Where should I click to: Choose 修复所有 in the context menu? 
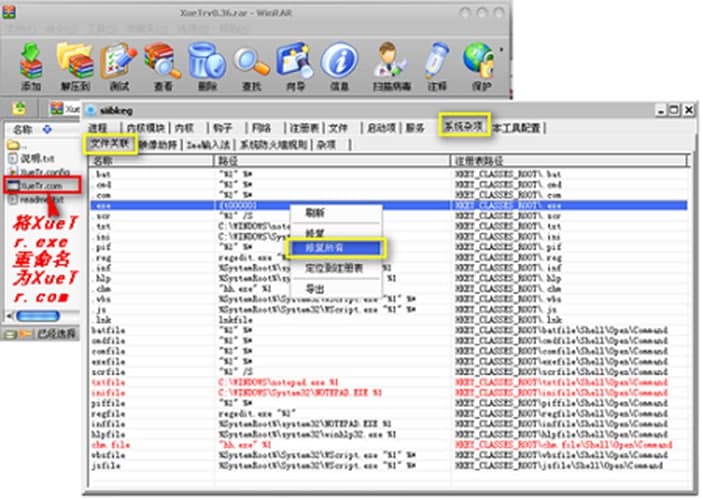tap(334, 247)
